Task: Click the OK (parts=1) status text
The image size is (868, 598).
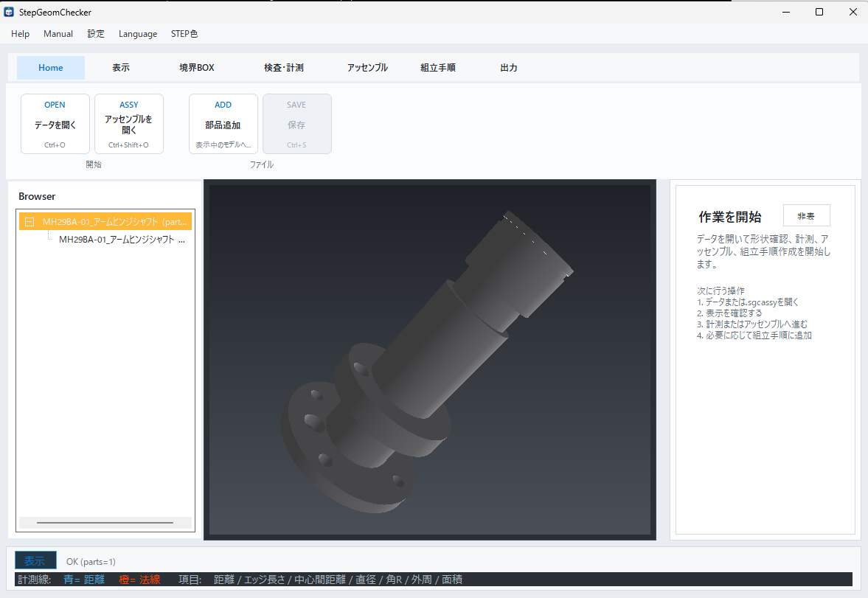Action: coord(91,561)
